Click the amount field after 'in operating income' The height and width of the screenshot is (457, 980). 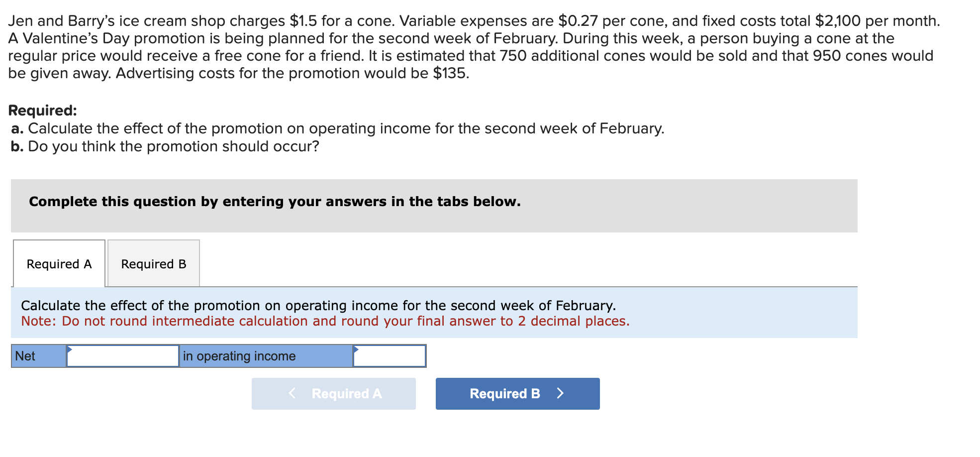pyautogui.click(x=390, y=356)
